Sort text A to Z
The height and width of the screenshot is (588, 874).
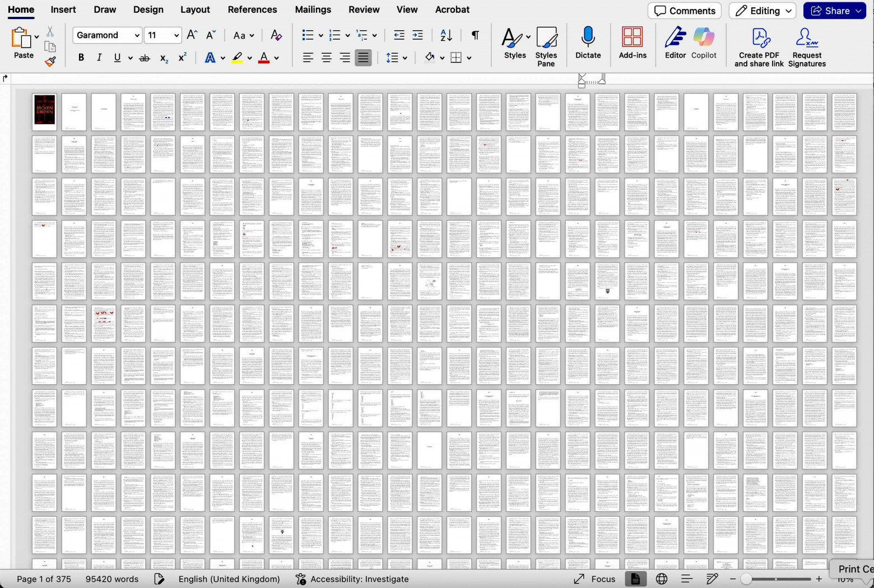tap(446, 35)
